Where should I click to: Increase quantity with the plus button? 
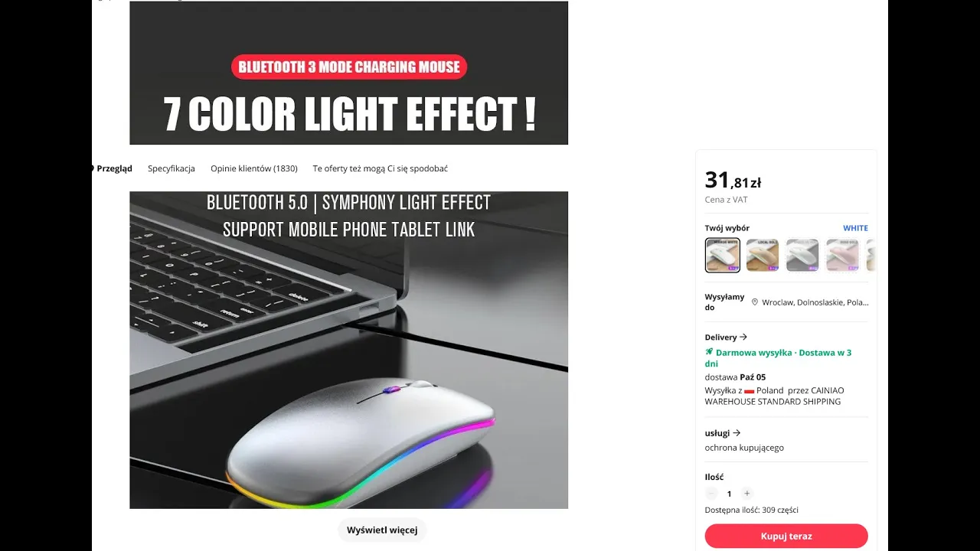(747, 494)
